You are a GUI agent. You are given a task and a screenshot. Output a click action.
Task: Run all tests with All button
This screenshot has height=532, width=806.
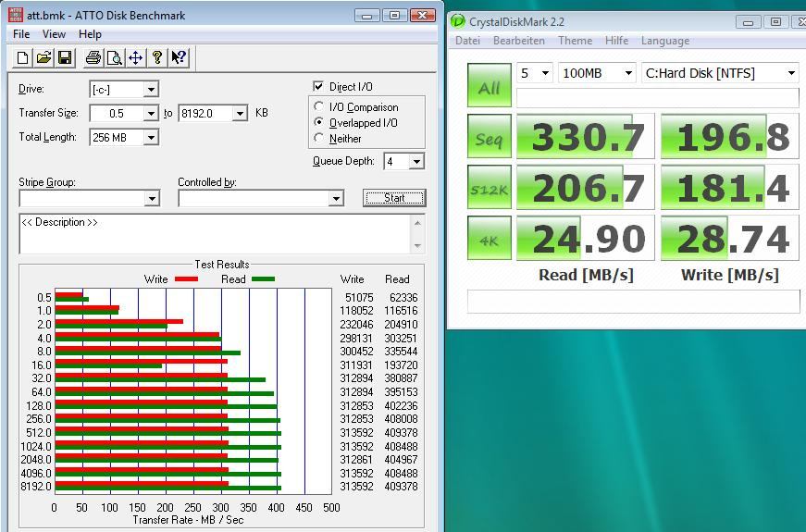[490, 85]
